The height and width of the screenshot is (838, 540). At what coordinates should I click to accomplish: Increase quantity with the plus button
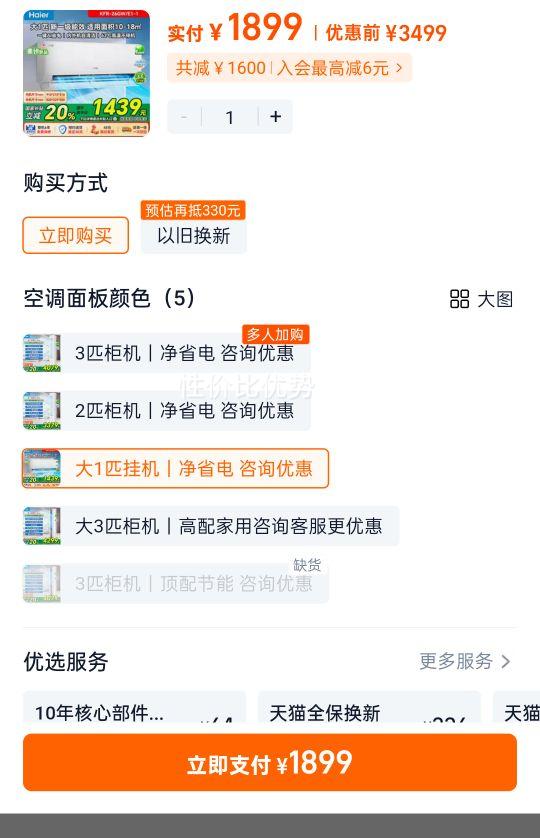point(275,117)
